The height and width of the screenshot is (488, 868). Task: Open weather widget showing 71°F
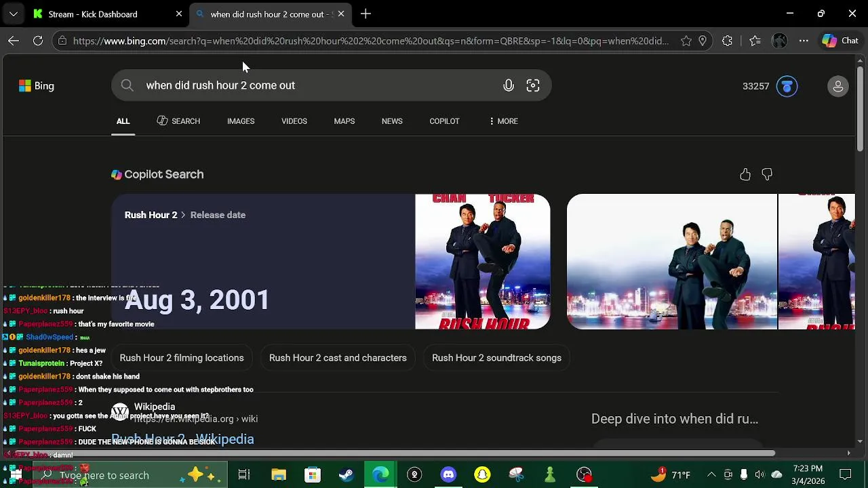[x=670, y=475]
